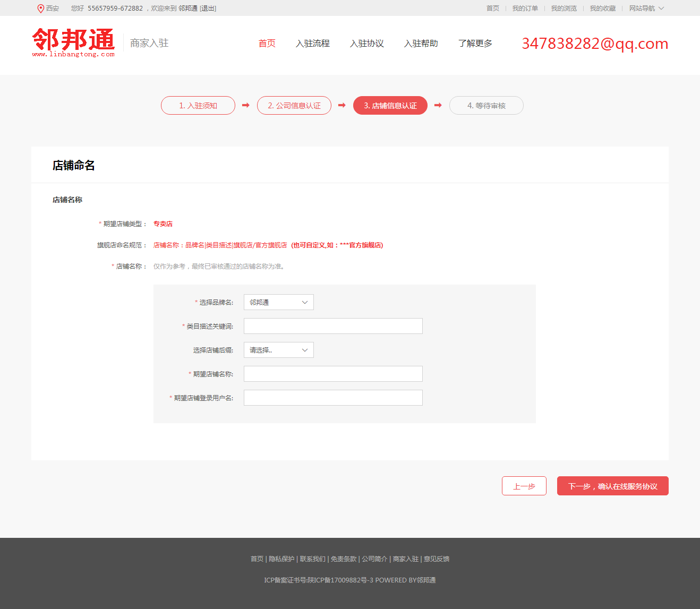Image resolution: width=700 pixels, height=609 pixels.
Task: Click the 期望店铺名称 text field
Action: tap(333, 374)
